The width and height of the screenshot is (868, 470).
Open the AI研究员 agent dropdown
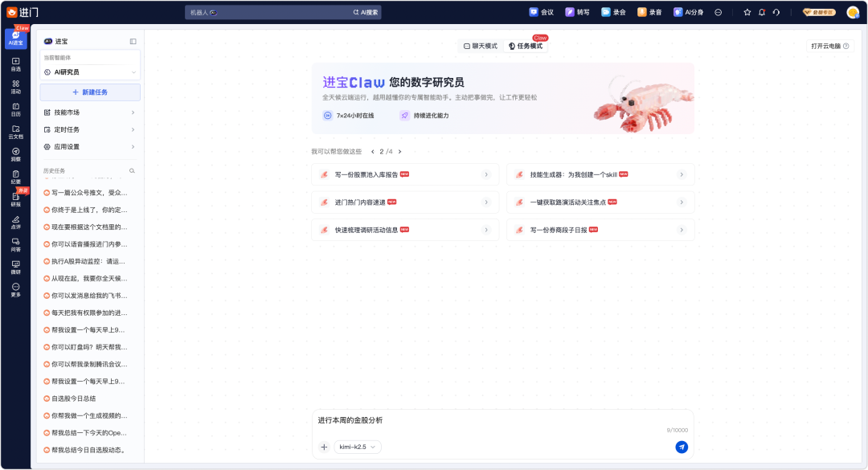(90, 72)
